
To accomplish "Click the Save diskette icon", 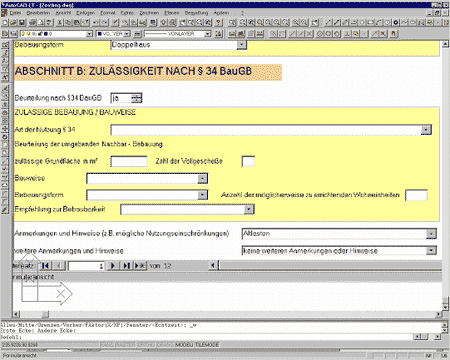I will coord(22,23).
